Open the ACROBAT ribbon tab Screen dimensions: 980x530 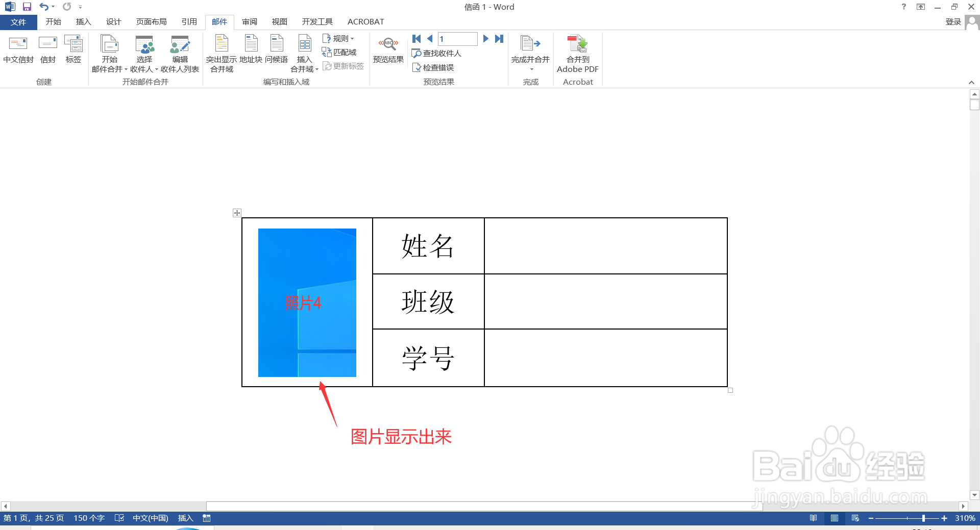coord(365,21)
